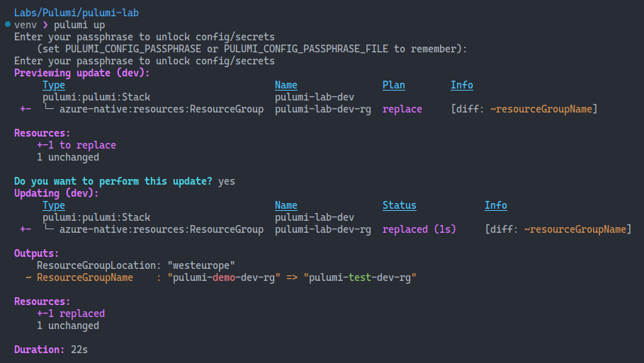Viewport: 644px width, 363px height.
Task: Click the 'Duration:' label
Action: pos(40,350)
